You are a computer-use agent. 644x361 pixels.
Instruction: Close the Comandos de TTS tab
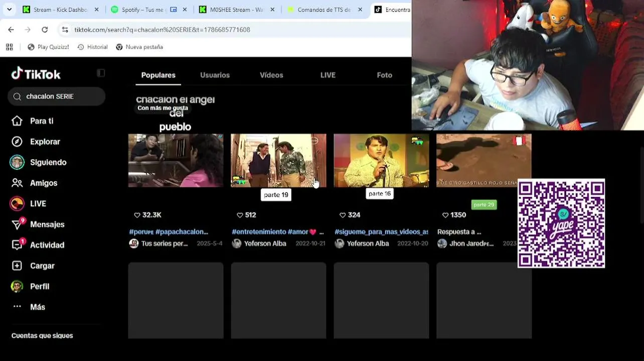coord(360,10)
